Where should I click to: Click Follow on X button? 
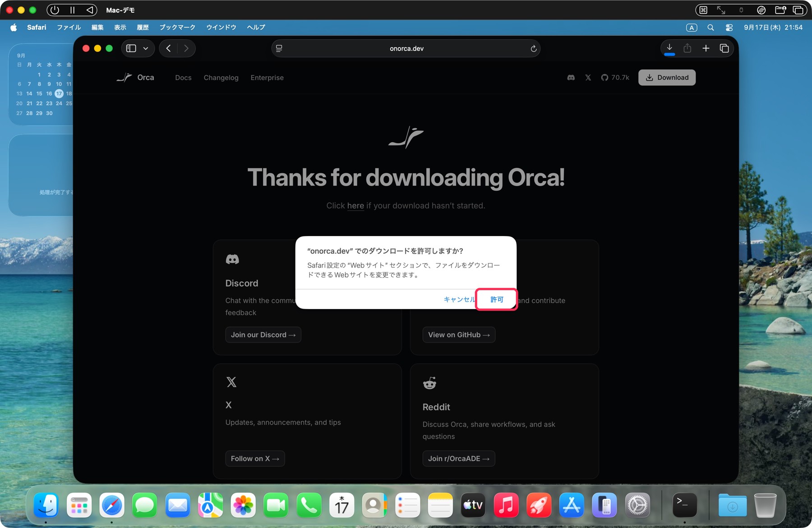[x=255, y=459]
